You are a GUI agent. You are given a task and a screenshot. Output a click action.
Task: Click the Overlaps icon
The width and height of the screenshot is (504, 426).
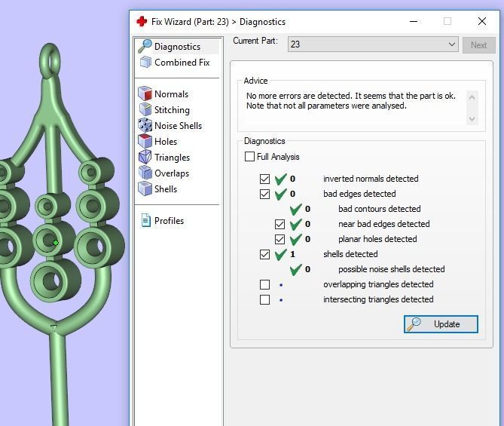coord(145,173)
